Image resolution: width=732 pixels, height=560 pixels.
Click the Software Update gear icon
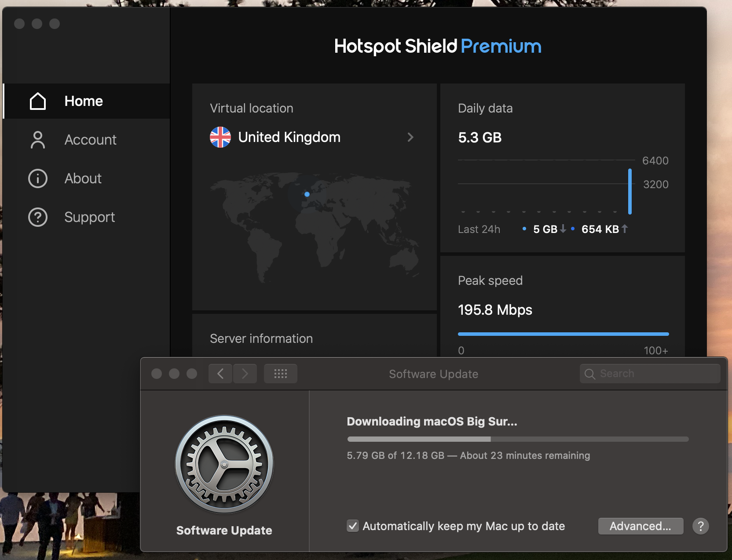(x=224, y=464)
